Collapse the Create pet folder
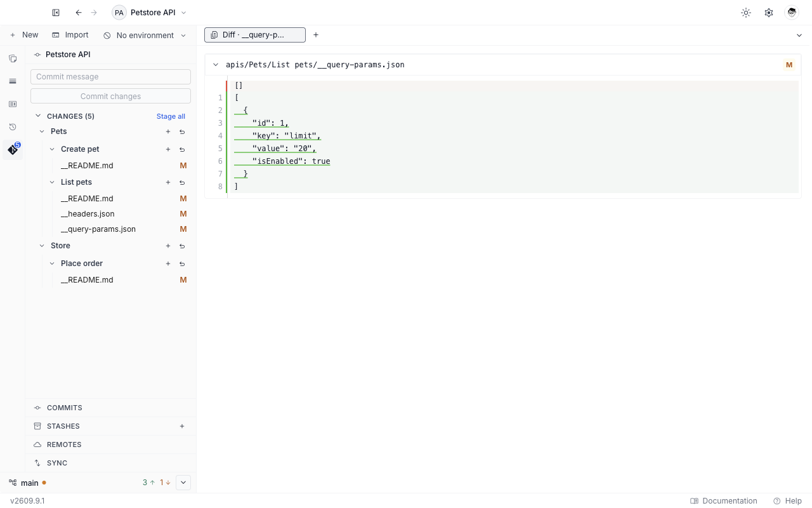Screen dimensions: 812x508 tap(52, 149)
